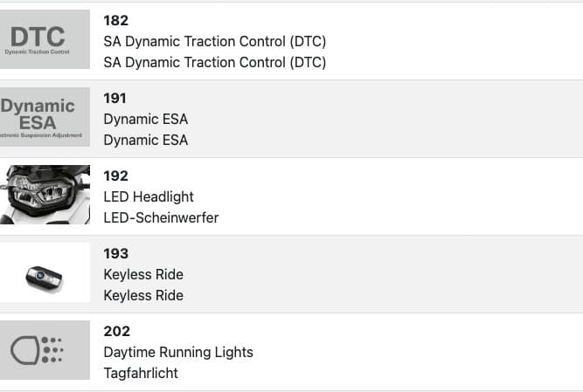Image resolution: width=583 pixels, height=392 pixels.
Task: Select option code 191
Action: [115, 98]
